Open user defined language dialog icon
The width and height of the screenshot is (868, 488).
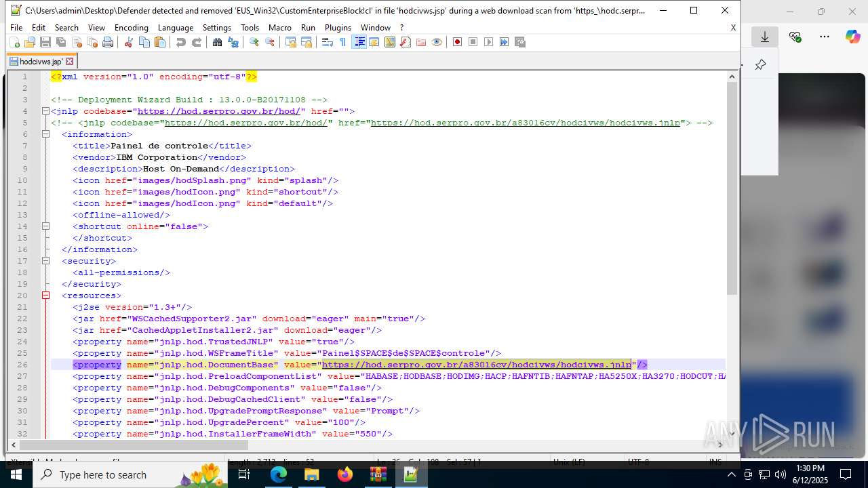click(x=374, y=42)
